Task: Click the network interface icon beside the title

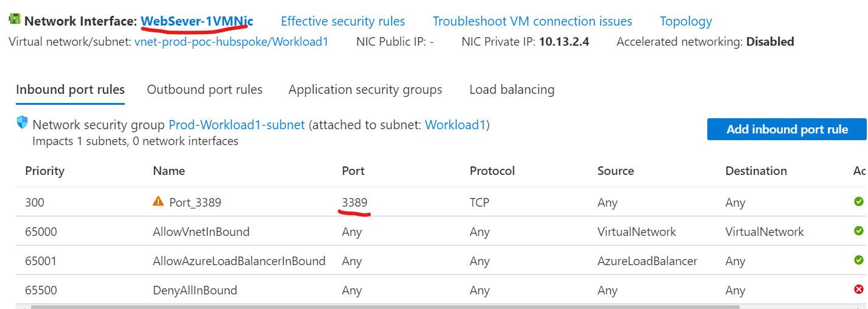Action: [15, 20]
